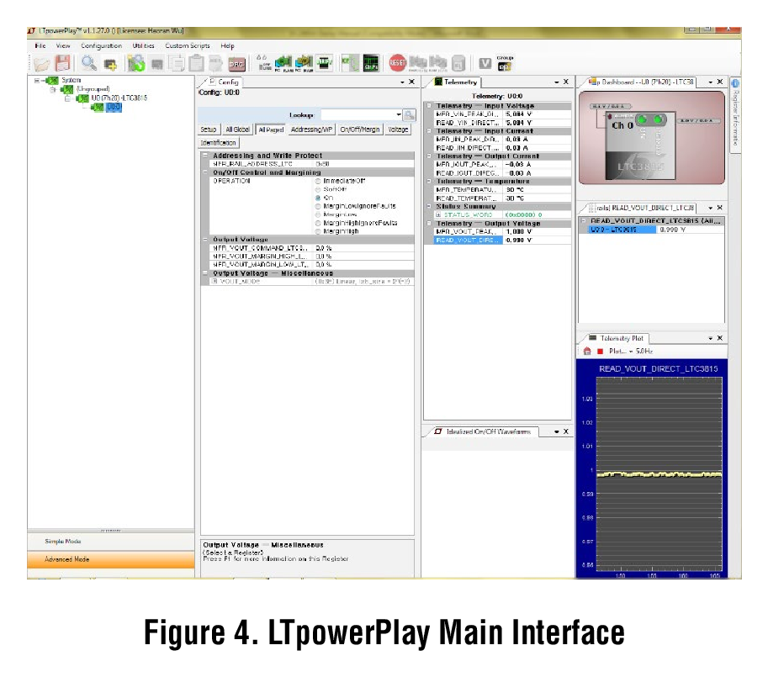Click the Telemetry panel header icon
784x677 pixels.
437,82
